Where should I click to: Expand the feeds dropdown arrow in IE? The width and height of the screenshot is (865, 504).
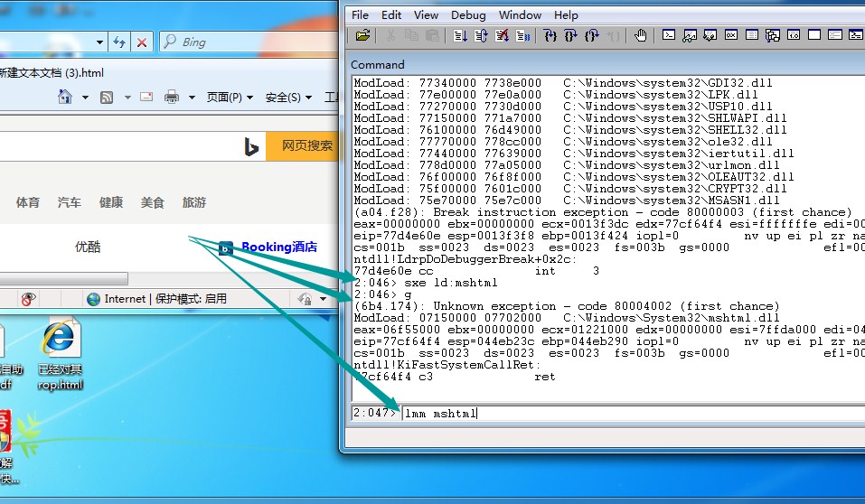pos(127,98)
